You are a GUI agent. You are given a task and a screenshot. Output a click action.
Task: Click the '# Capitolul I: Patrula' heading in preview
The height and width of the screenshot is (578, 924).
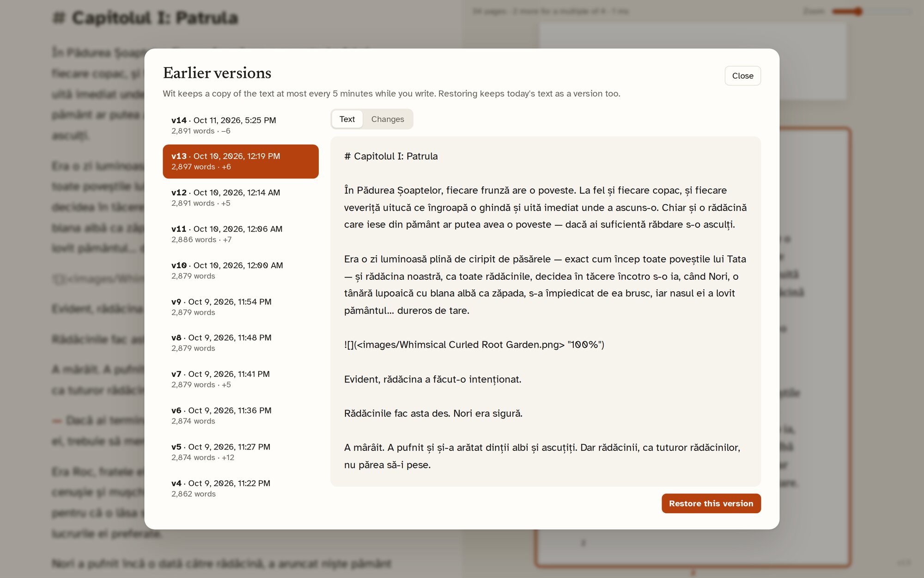391,156
